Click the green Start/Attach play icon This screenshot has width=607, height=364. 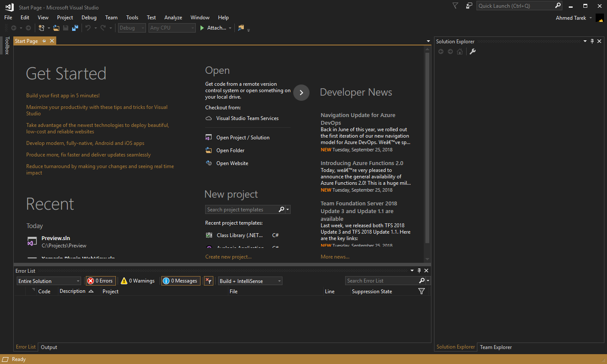[202, 28]
